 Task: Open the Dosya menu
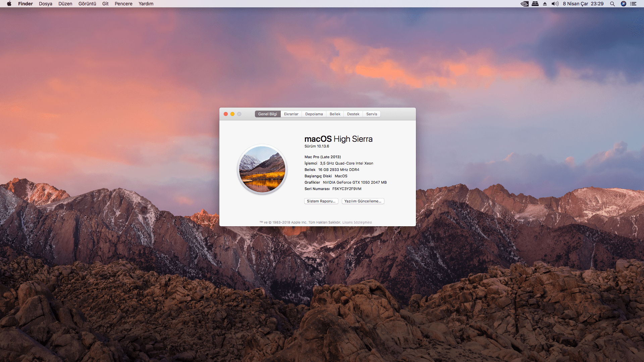tap(45, 4)
